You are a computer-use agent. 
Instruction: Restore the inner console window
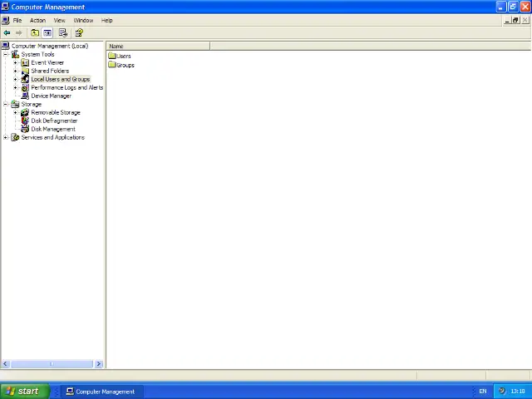(x=515, y=20)
